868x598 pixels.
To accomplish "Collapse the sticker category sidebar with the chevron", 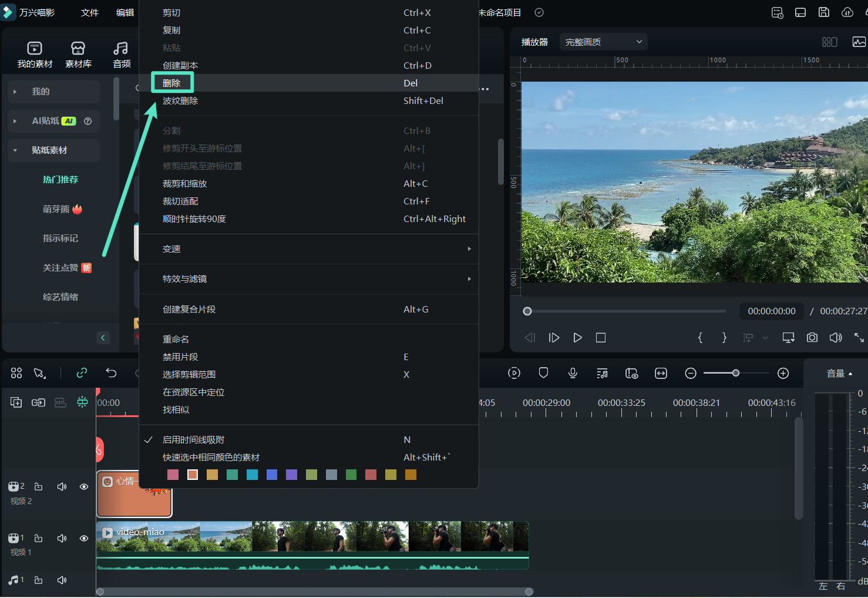I will [x=103, y=338].
